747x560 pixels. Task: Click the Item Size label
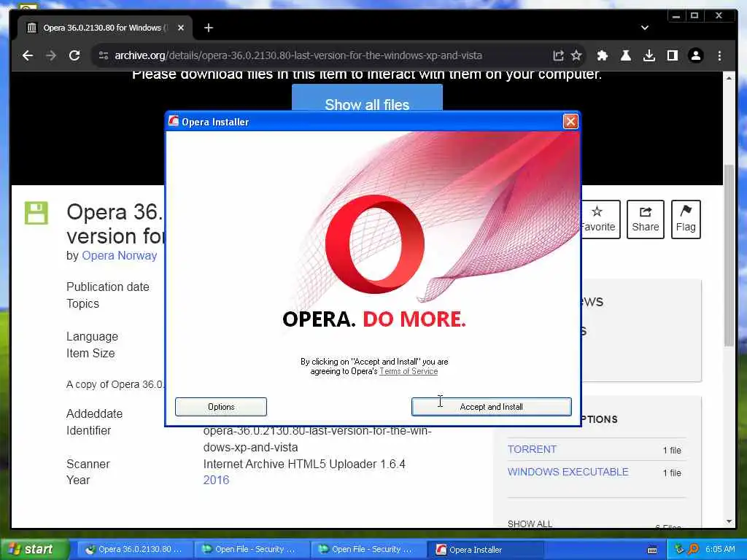click(x=90, y=353)
